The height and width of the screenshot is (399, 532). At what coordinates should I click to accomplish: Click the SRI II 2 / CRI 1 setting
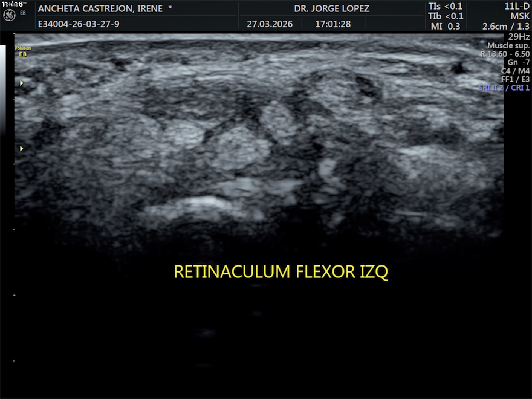504,88
